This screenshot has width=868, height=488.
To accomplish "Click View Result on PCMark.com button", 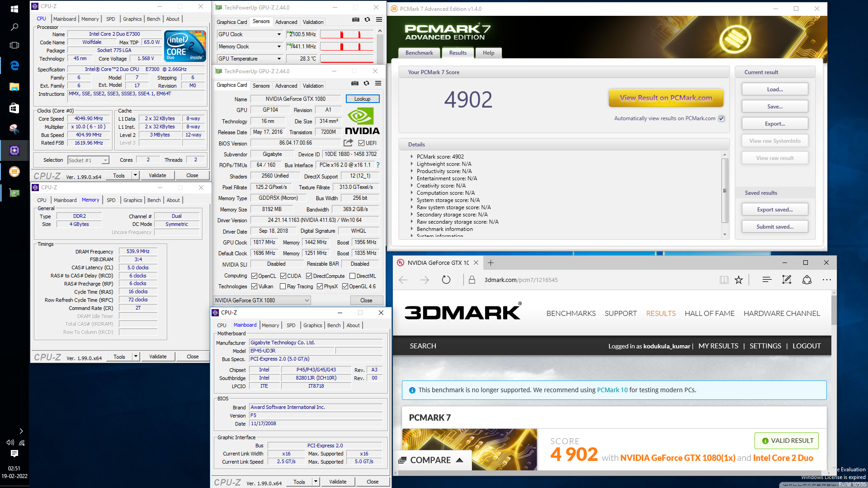I will [x=665, y=98].
